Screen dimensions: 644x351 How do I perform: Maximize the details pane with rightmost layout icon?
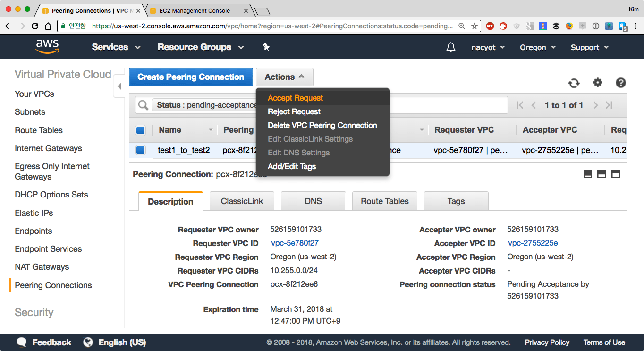tap(616, 174)
